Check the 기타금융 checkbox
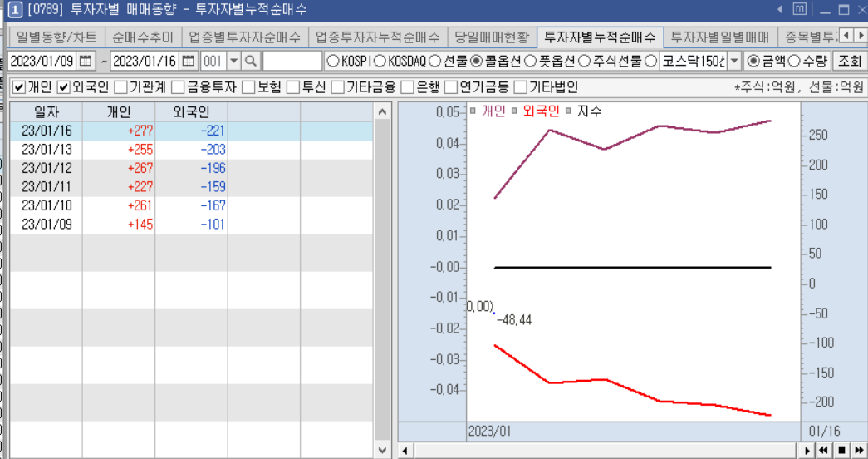The height and width of the screenshot is (459, 868). pos(337,87)
